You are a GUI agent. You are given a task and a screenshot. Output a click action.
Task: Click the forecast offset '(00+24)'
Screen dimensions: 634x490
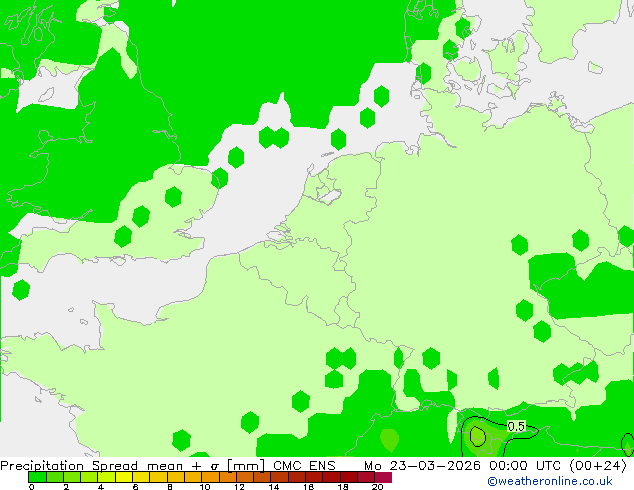tap(598, 466)
